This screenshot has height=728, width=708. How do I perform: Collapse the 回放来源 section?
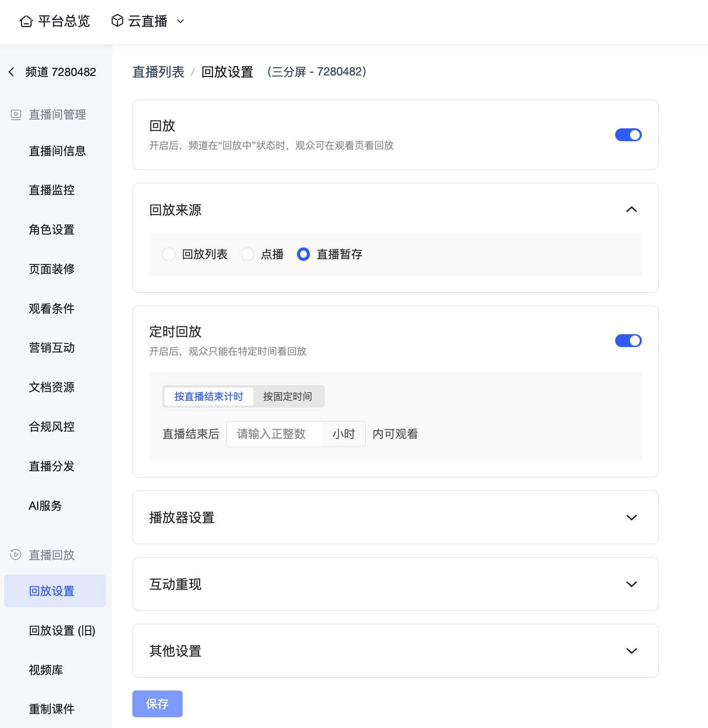[632, 209]
